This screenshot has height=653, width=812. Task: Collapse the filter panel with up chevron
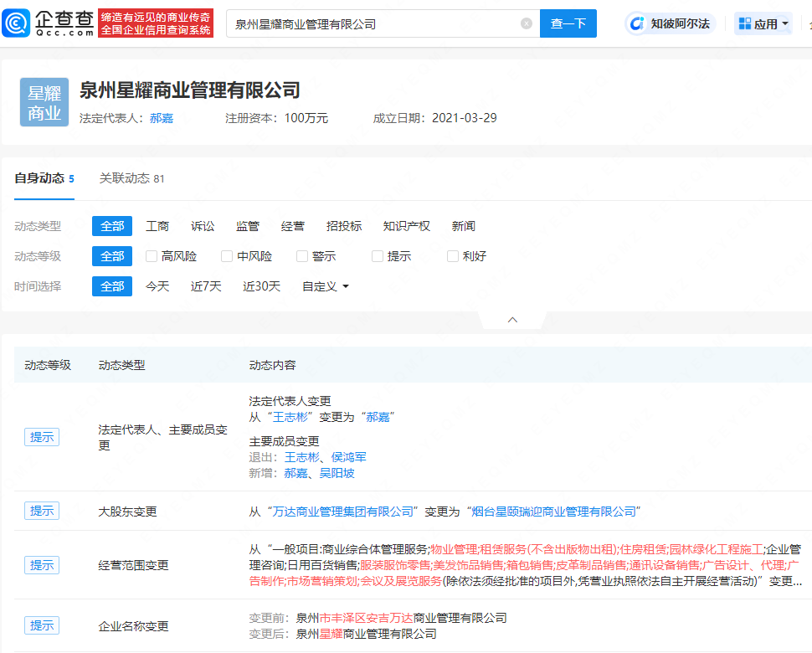(512, 320)
